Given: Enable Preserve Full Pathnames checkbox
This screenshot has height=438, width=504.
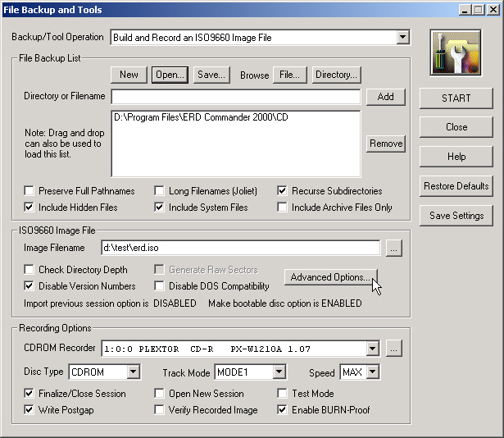Looking at the screenshot, I should click(30, 191).
